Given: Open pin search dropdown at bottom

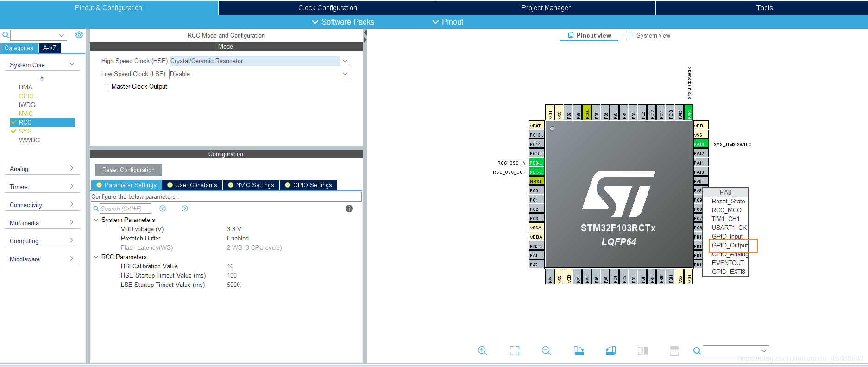Looking at the screenshot, I should pyautogui.click(x=764, y=351).
